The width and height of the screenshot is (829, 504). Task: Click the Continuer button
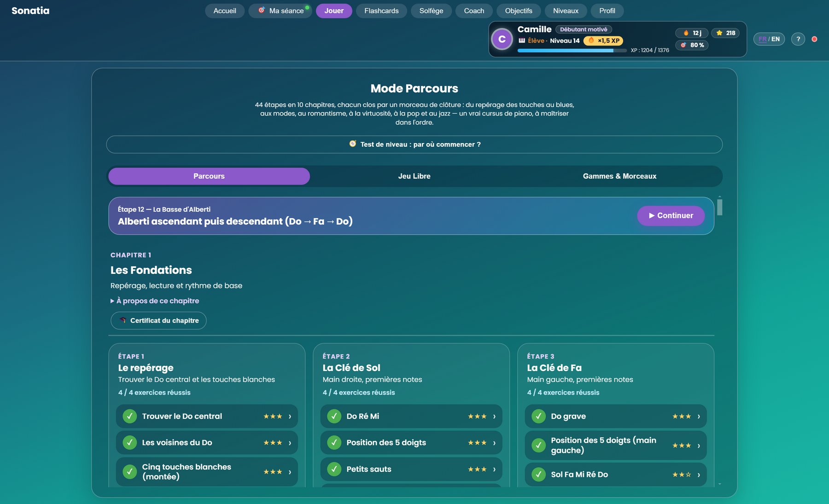pyautogui.click(x=671, y=216)
